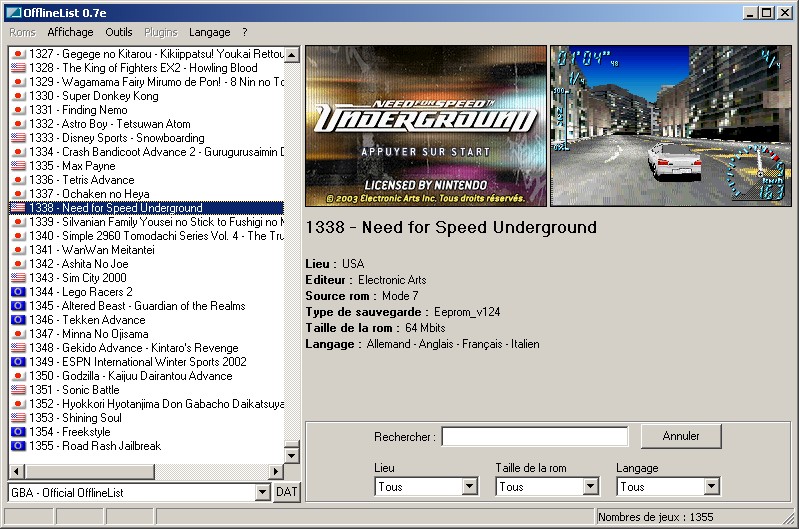Click the Eeprom_v124 save type value
The image size is (799, 529).
[467, 312]
